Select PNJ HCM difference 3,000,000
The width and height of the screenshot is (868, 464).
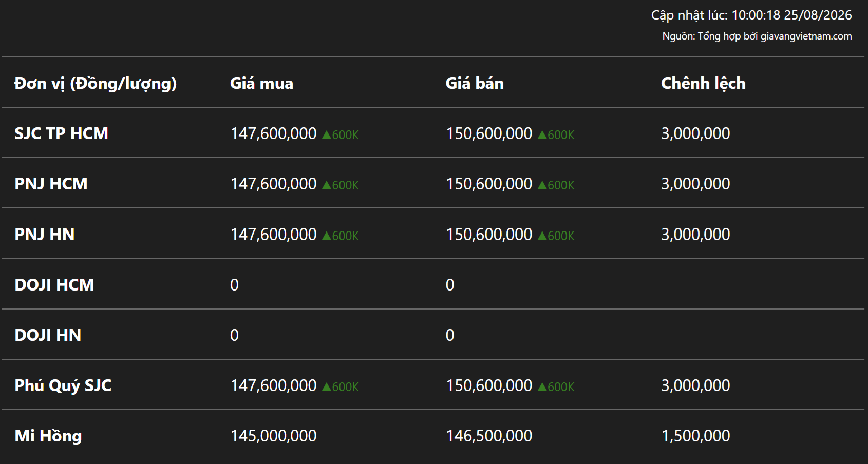695,184
